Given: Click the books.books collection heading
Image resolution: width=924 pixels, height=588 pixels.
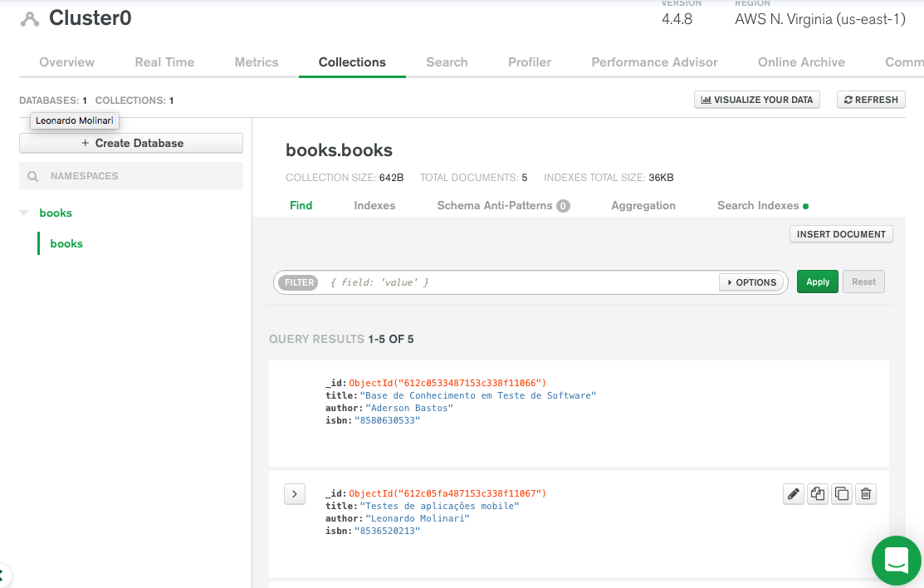Looking at the screenshot, I should pyautogui.click(x=339, y=149).
